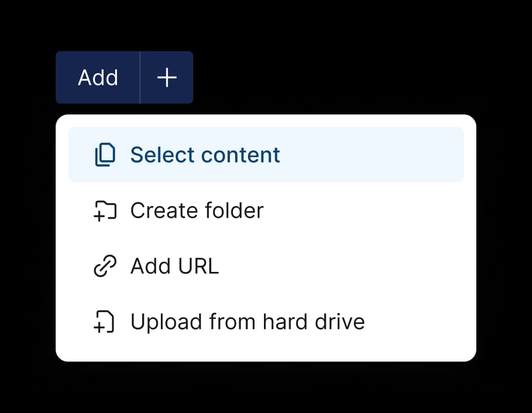Click the word 'folder' in the second option
532x413 pixels.
click(x=234, y=211)
